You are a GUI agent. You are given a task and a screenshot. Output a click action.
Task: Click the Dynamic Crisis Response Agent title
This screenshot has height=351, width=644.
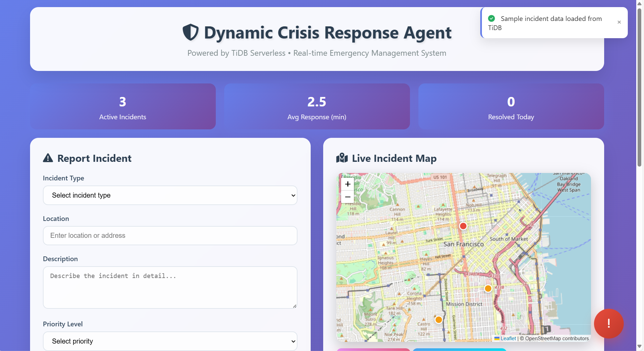coord(328,33)
